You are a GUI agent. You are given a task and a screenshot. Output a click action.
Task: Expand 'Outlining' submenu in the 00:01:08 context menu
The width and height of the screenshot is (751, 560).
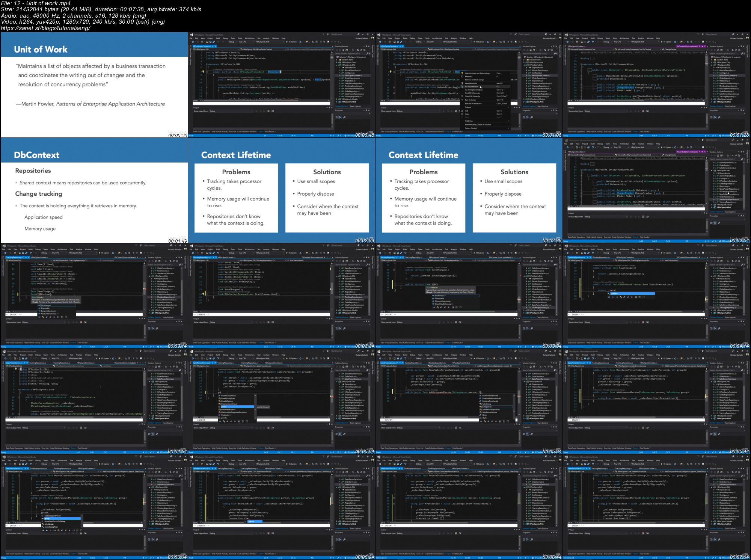pyautogui.click(x=485, y=121)
